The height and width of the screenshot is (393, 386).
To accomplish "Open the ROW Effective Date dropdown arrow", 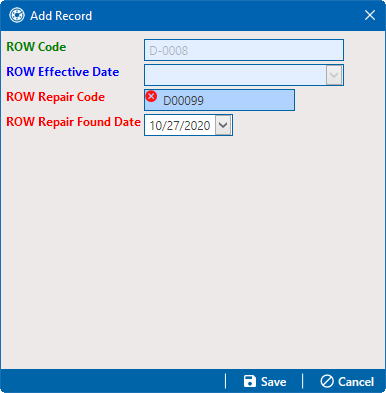I will click(x=334, y=75).
